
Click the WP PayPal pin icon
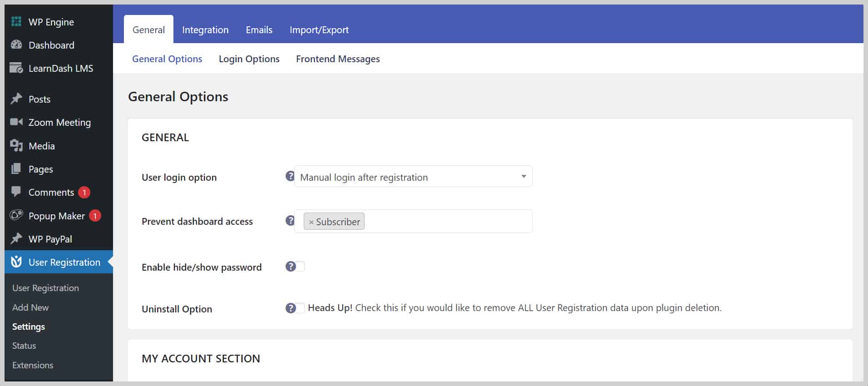16,238
